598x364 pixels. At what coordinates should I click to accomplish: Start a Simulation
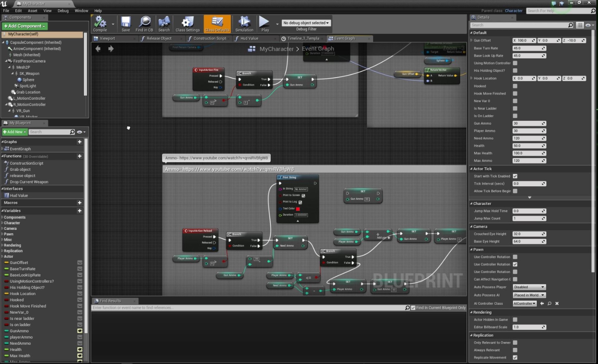click(x=244, y=23)
